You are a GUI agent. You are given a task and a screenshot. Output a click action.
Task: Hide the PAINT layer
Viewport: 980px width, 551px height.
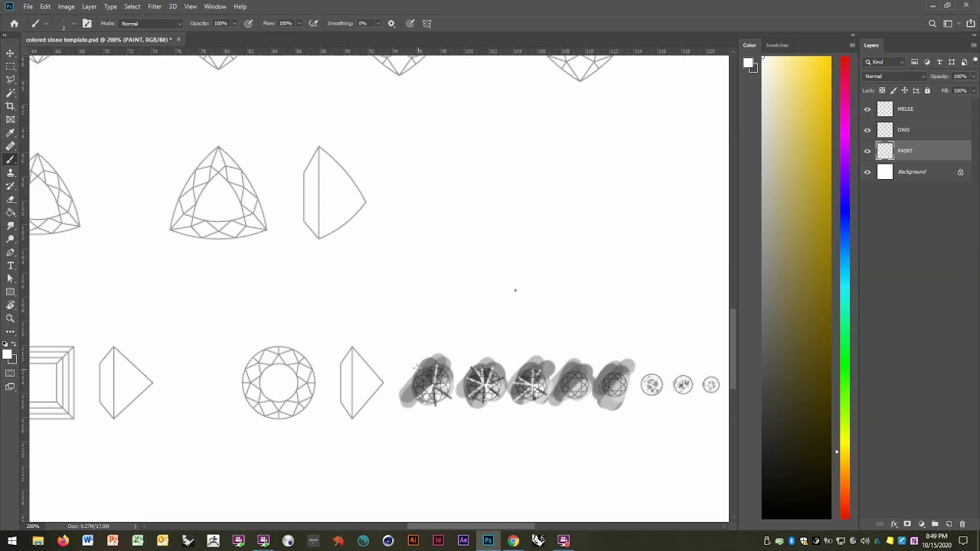(867, 151)
